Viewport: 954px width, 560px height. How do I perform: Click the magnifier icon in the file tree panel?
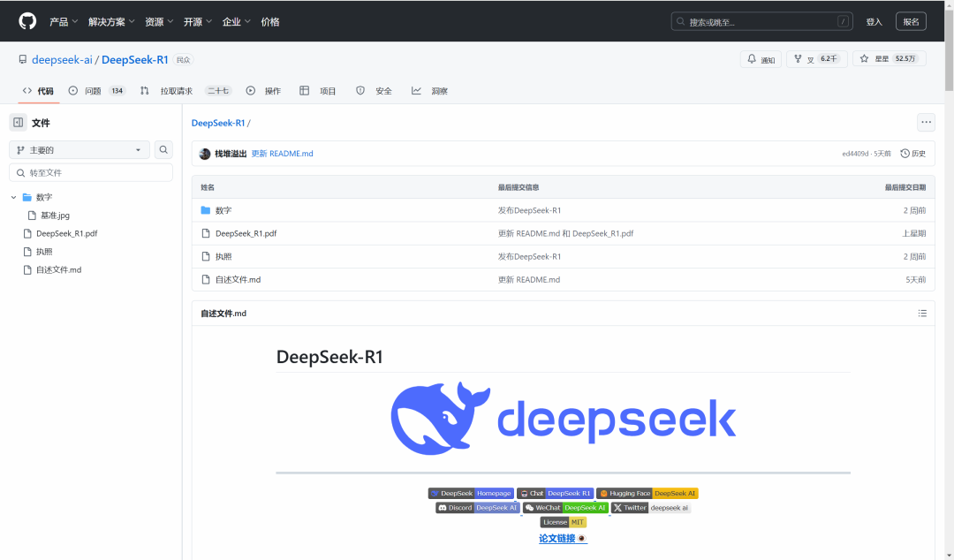coord(163,149)
